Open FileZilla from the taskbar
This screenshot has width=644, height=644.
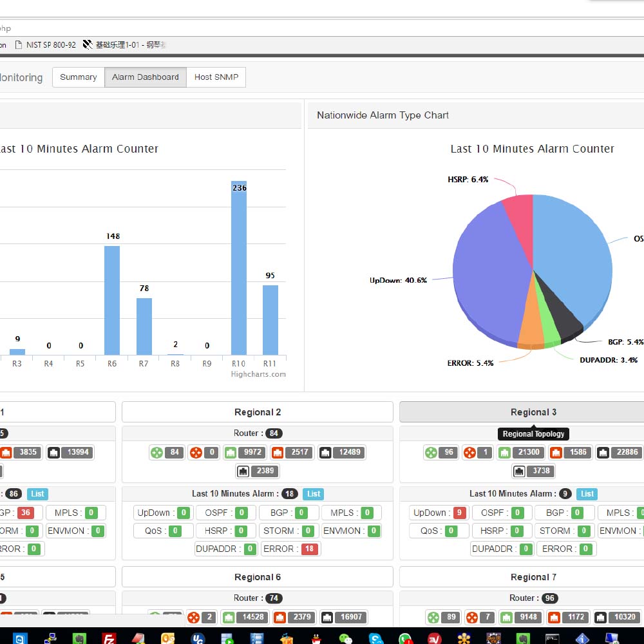(109, 639)
